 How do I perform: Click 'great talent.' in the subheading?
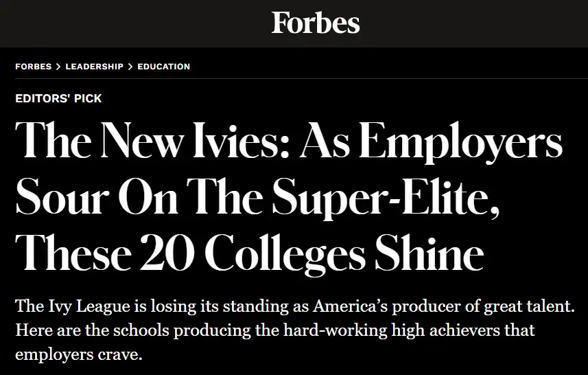point(529,307)
